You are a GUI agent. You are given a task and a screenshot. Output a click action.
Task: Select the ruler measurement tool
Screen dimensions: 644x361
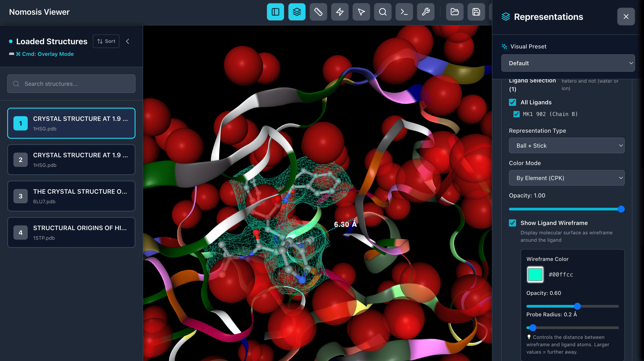tap(318, 12)
